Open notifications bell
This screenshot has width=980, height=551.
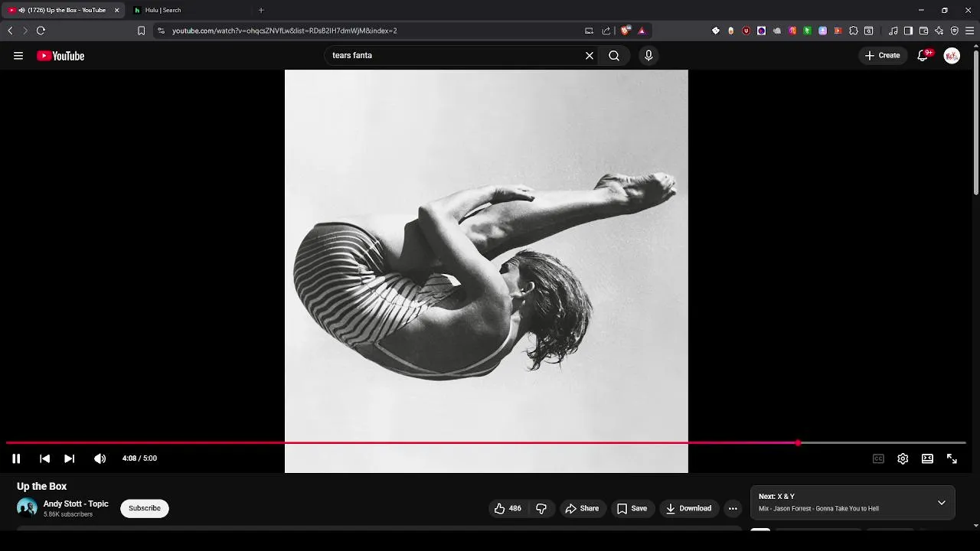tap(923, 55)
